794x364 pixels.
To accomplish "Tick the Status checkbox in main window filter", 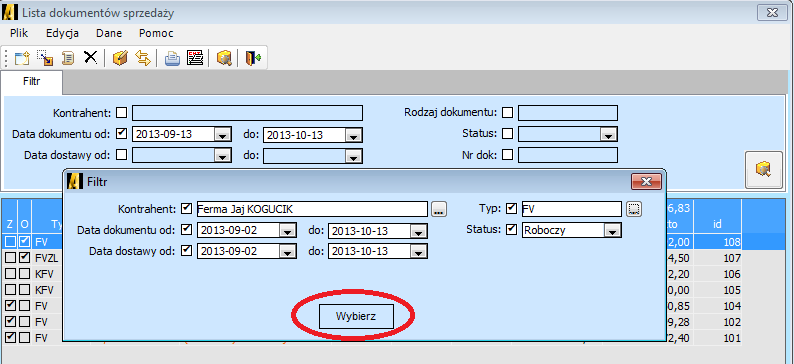I will point(507,134).
